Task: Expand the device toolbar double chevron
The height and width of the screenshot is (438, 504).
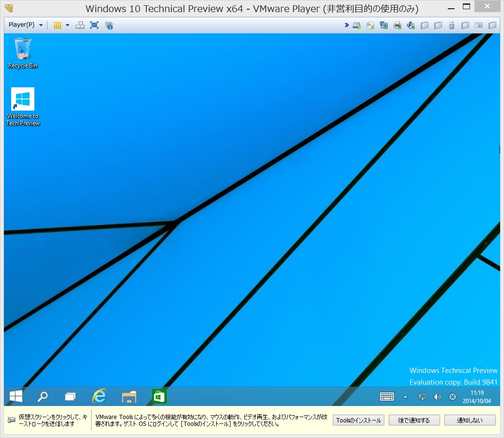Action: [346, 25]
